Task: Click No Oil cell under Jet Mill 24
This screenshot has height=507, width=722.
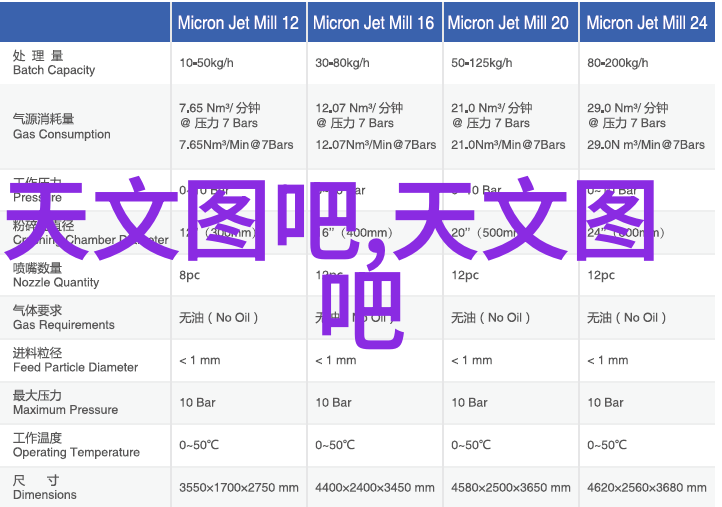Action: point(626,318)
